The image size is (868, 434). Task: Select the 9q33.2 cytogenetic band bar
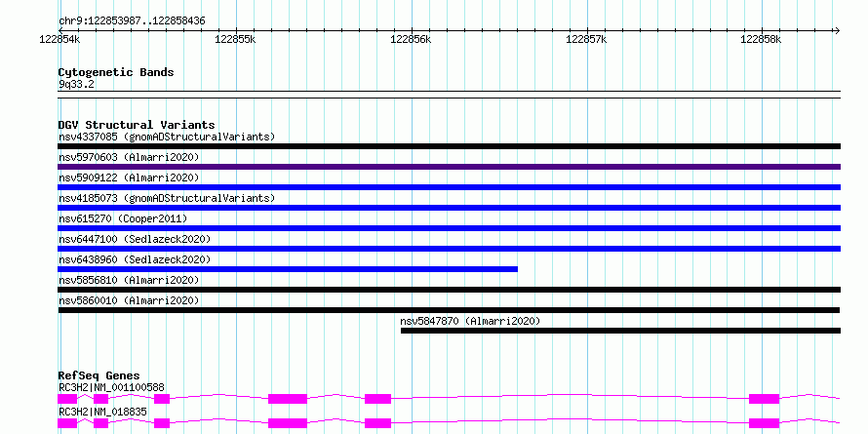pos(449,95)
